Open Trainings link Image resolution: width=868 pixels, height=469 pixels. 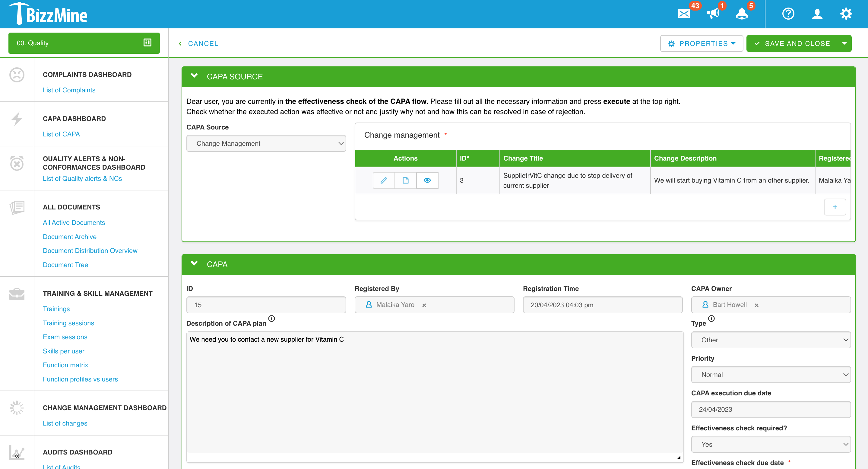point(56,309)
